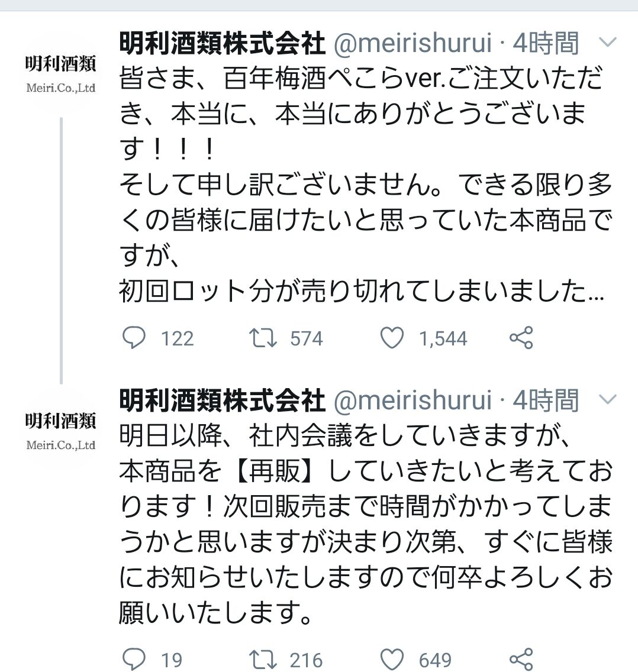Open the 明利酒類 avatar on the second tweet
The image size is (638, 672).
pyautogui.click(x=60, y=429)
